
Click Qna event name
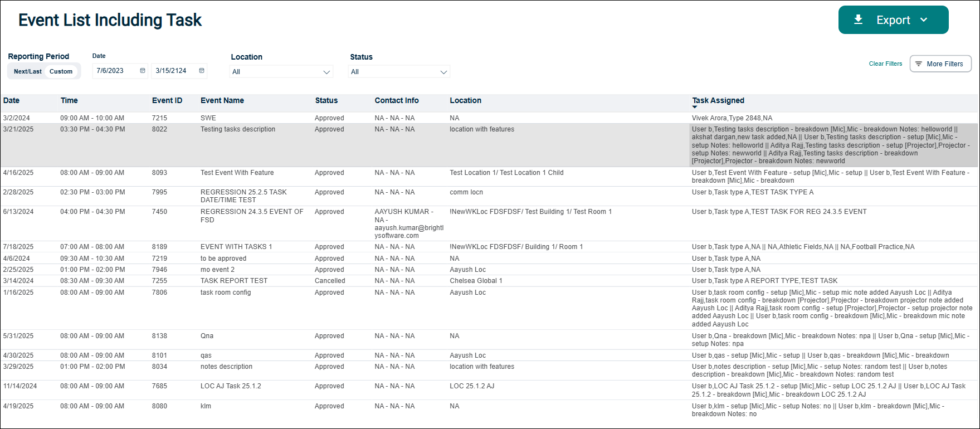207,336
